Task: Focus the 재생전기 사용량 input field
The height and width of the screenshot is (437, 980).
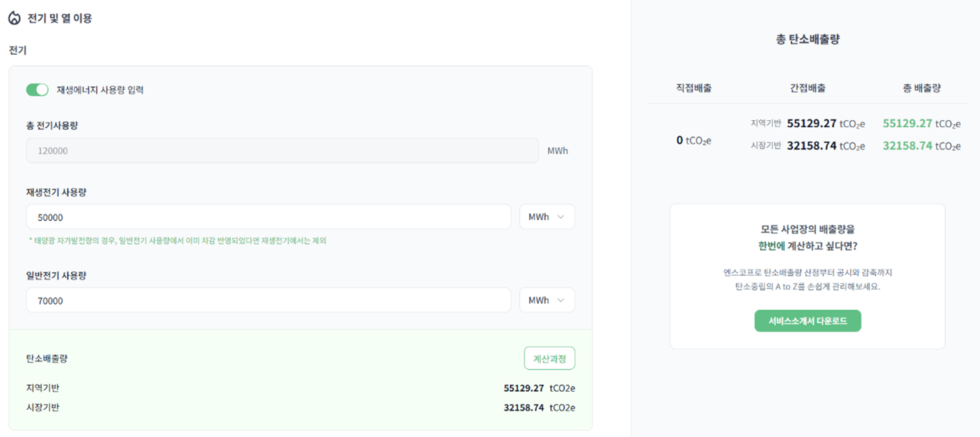Action: click(268, 217)
